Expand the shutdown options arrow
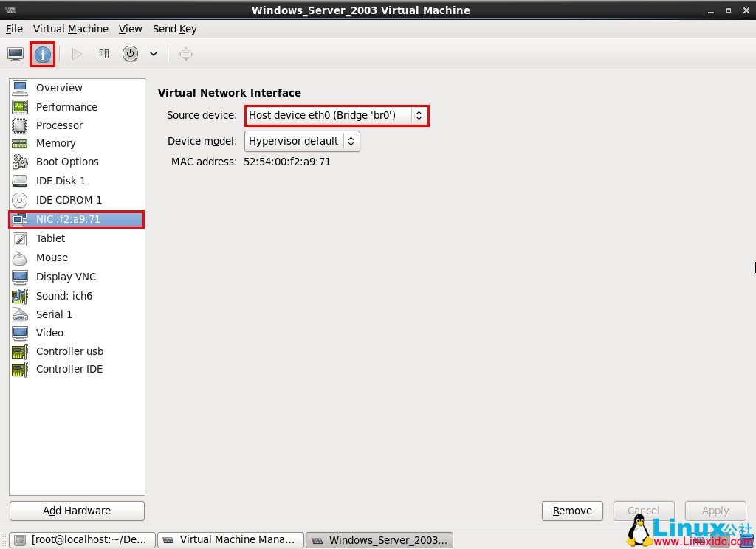 (154, 54)
